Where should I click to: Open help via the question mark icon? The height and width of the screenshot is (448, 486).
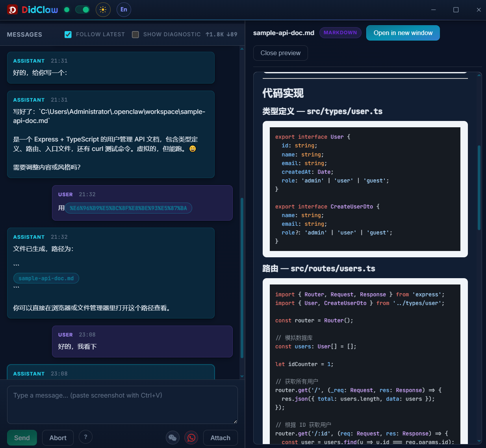point(85,437)
